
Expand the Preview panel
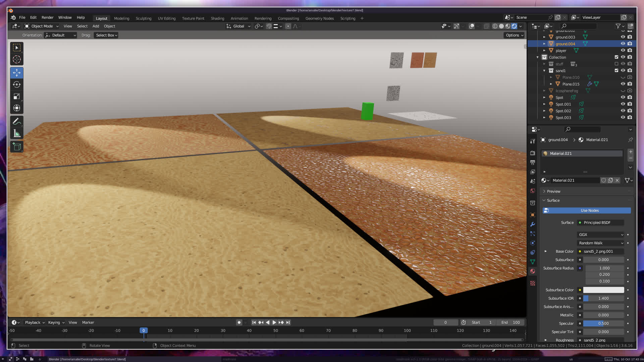click(553, 191)
